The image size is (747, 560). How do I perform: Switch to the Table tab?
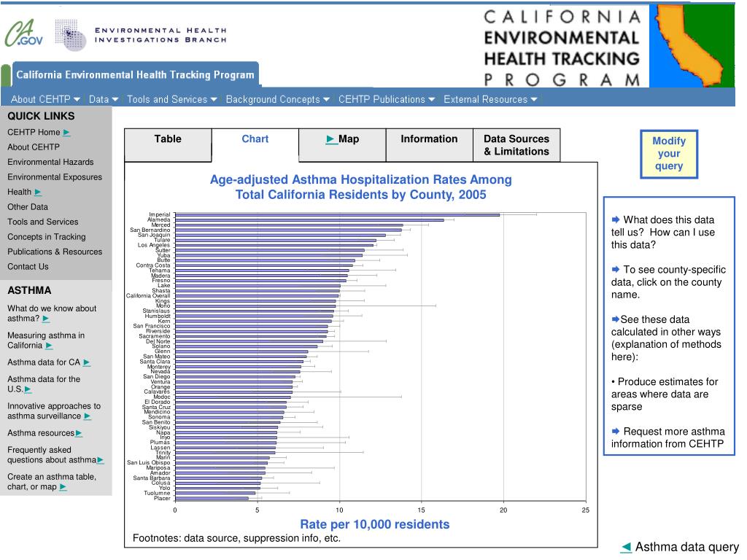(168, 145)
